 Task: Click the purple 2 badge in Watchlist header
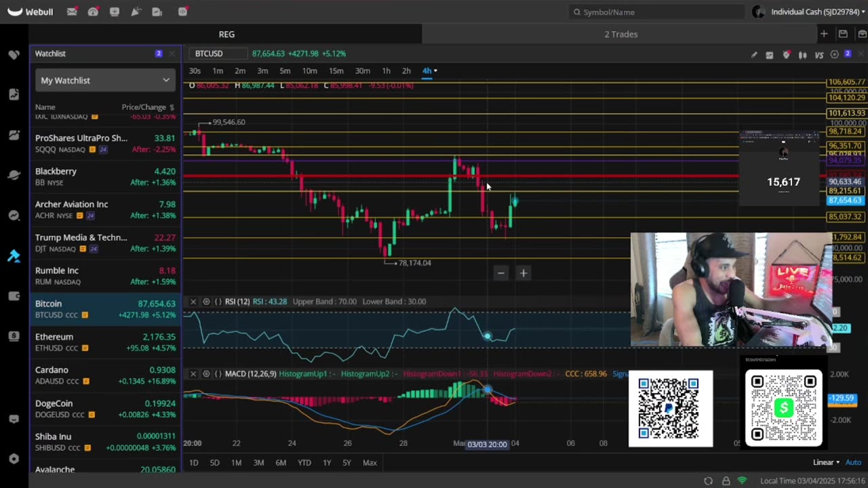tap(159, 54)
